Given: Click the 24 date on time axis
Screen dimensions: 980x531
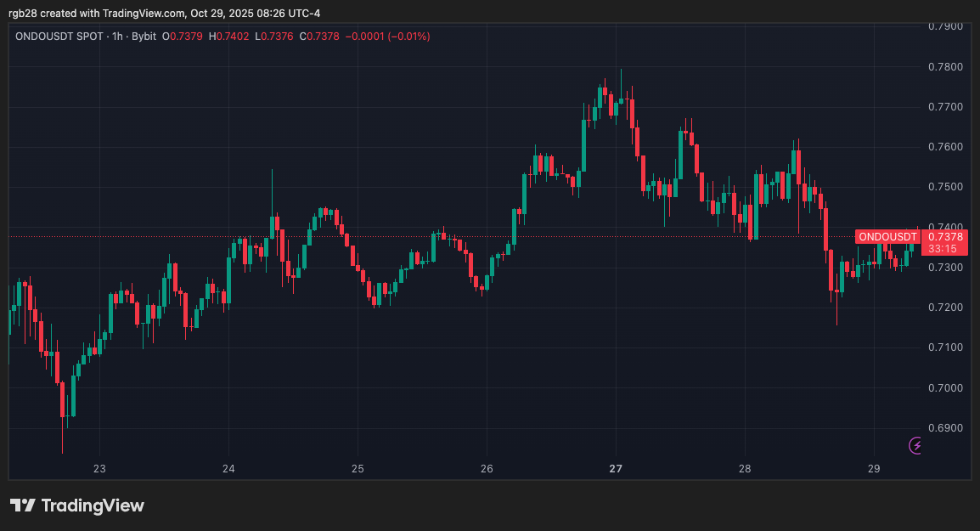Looking at the screenshot, I should coord(228,468).
